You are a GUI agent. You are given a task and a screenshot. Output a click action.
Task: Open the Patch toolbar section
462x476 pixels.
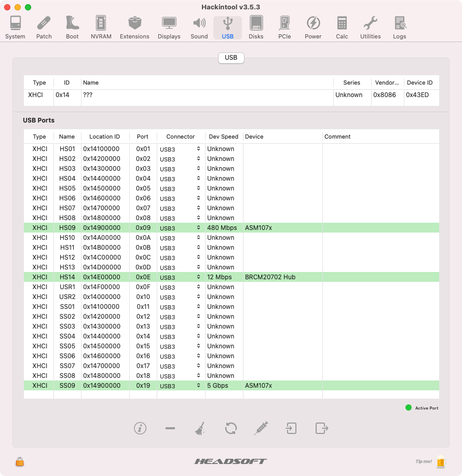[x=44, y=28]
